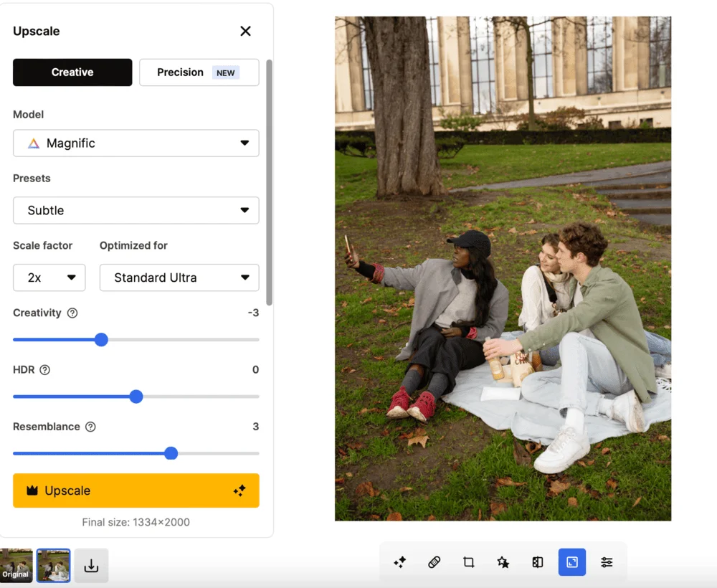Show help for Creativity setting
The image size is (717, 588).
pos(72,313)
